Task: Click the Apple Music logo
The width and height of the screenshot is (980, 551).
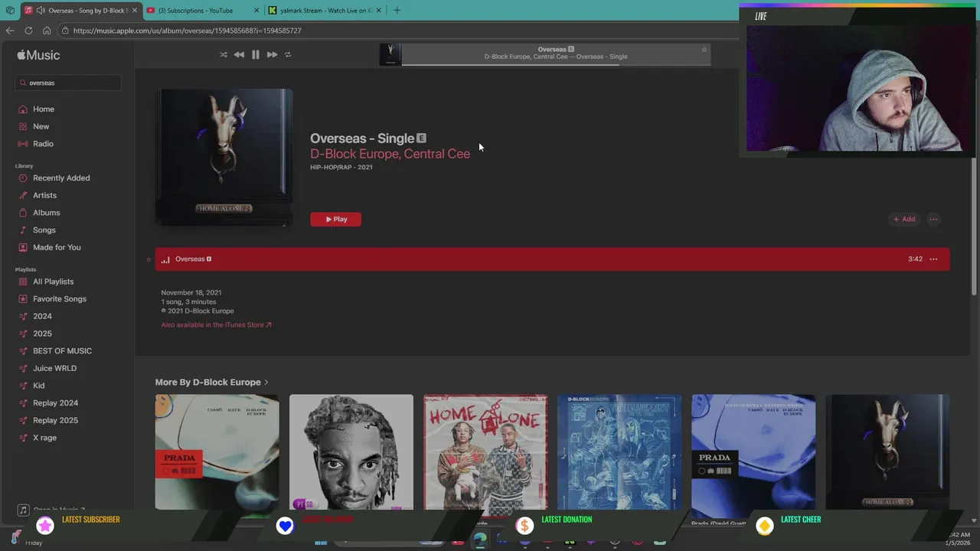Action: [38, 55]
